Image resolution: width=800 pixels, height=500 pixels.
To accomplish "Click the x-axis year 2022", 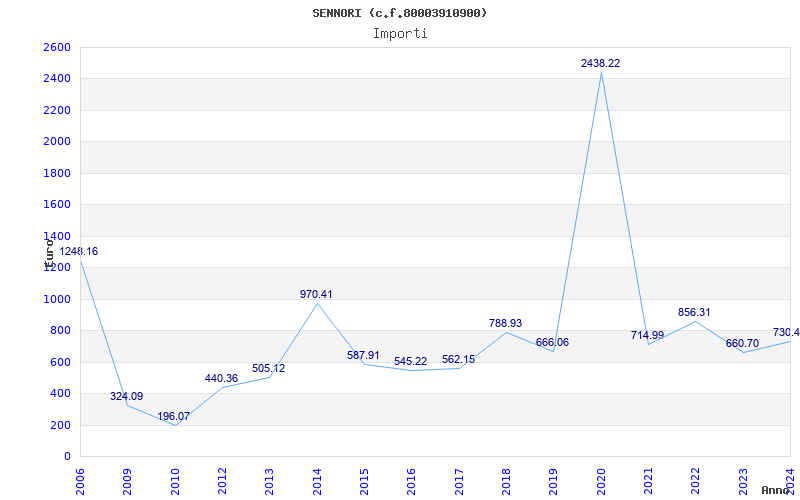I will (x=696, y=481).
